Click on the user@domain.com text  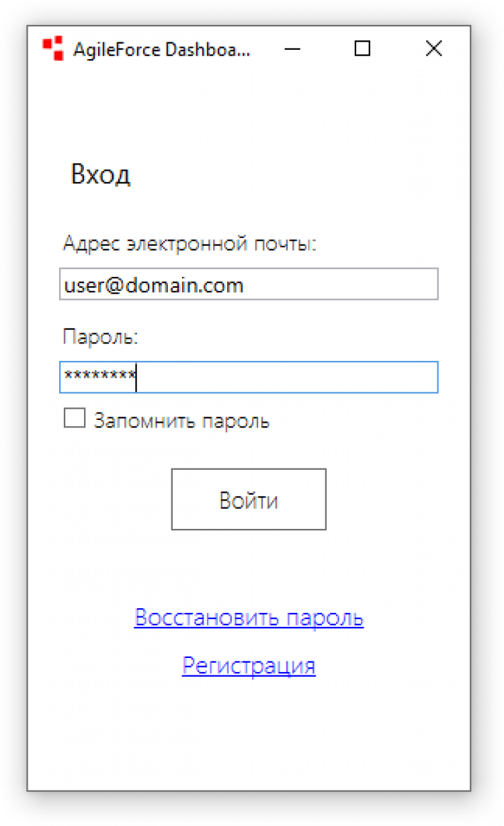[154, 286]
